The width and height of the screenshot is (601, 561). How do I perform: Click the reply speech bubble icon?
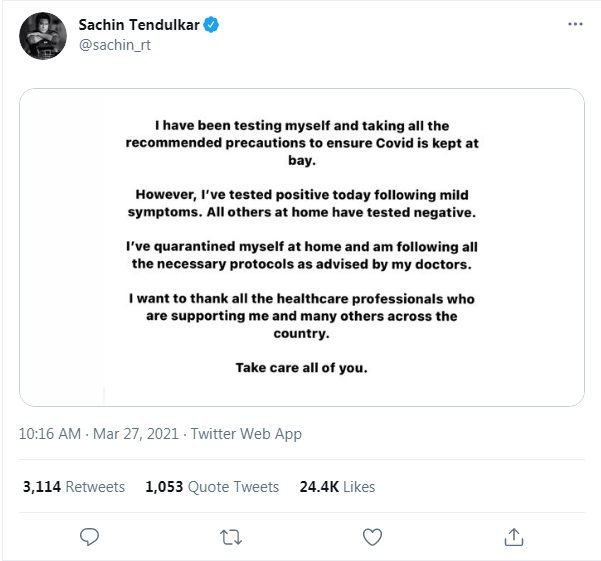click(x=89, y=537)
